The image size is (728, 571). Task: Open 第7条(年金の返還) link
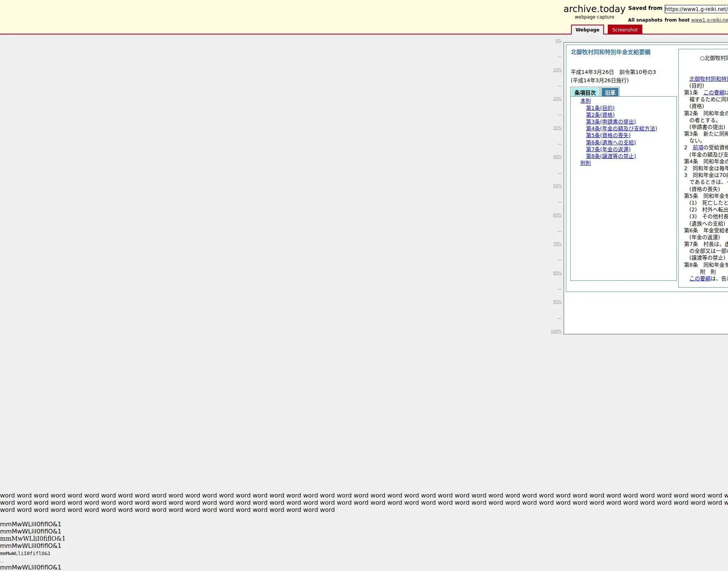tap(608, 149)
